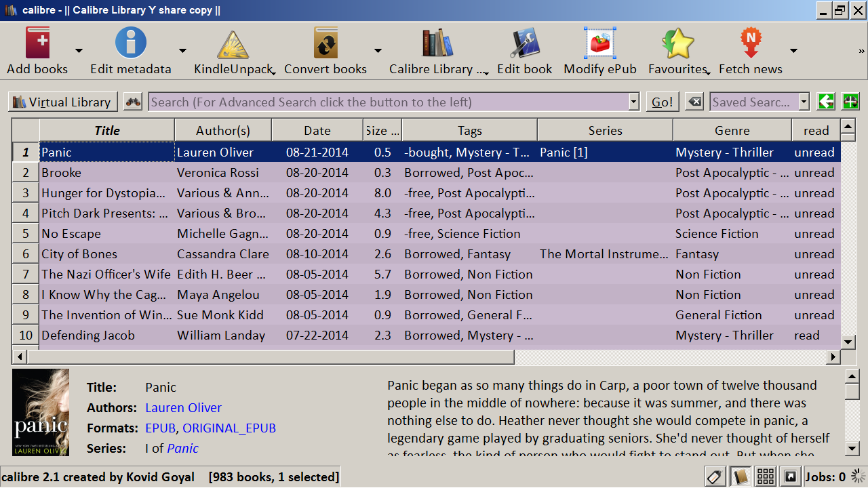The height and width of the screenshot is (488, 868).
Task: Open the Fetch news dropdown arrow
Action: [793, 51]
